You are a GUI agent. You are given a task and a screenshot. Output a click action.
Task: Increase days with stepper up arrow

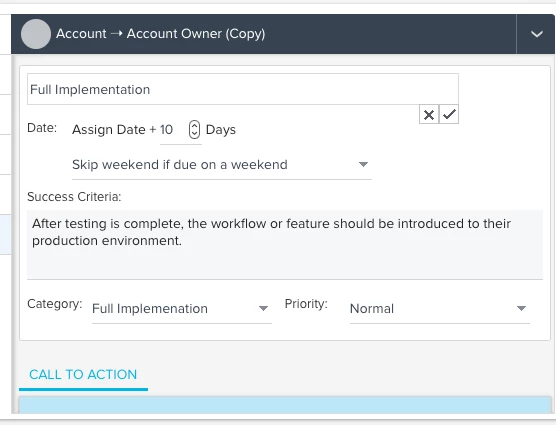pyautogui.click(x=194, y=125)
